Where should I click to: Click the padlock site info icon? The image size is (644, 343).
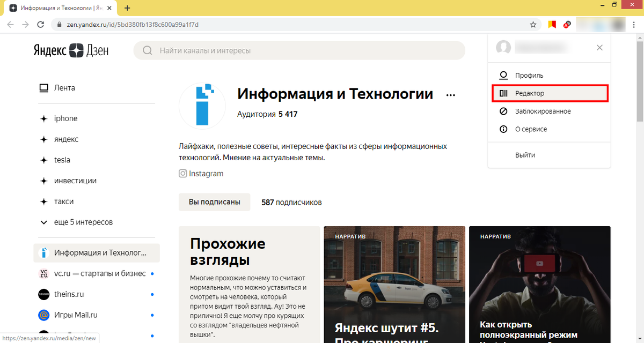pyautogui.click(x=58, y=25)
